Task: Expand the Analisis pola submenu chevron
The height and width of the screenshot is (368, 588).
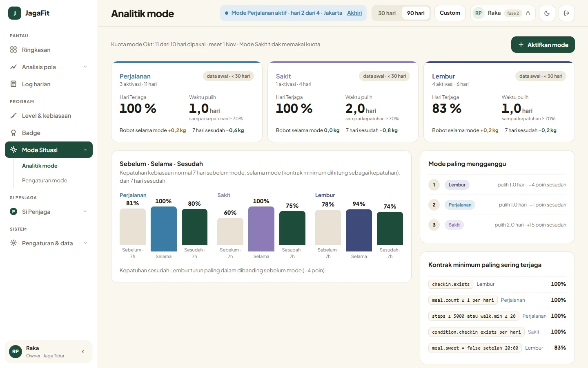Action: (x=85, y=67)
